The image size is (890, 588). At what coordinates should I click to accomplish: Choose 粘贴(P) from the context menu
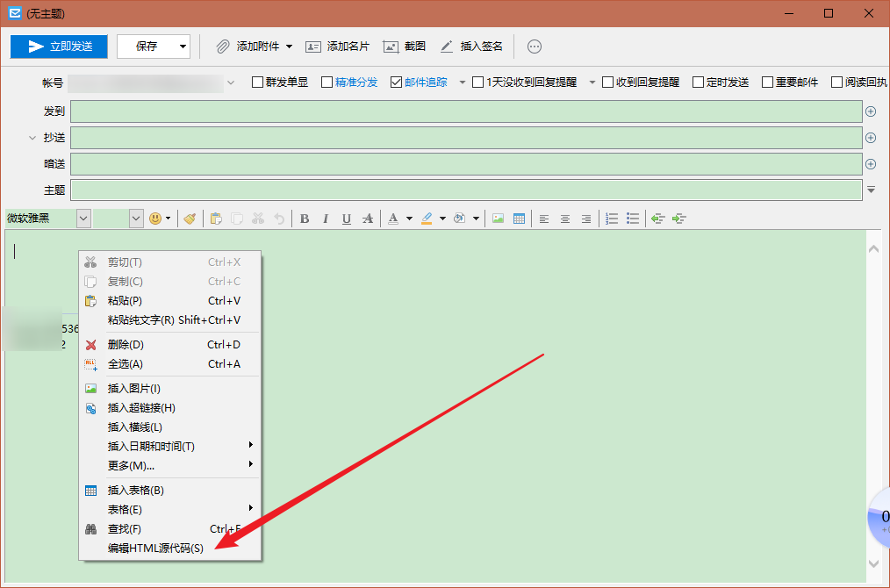(169, 301)
